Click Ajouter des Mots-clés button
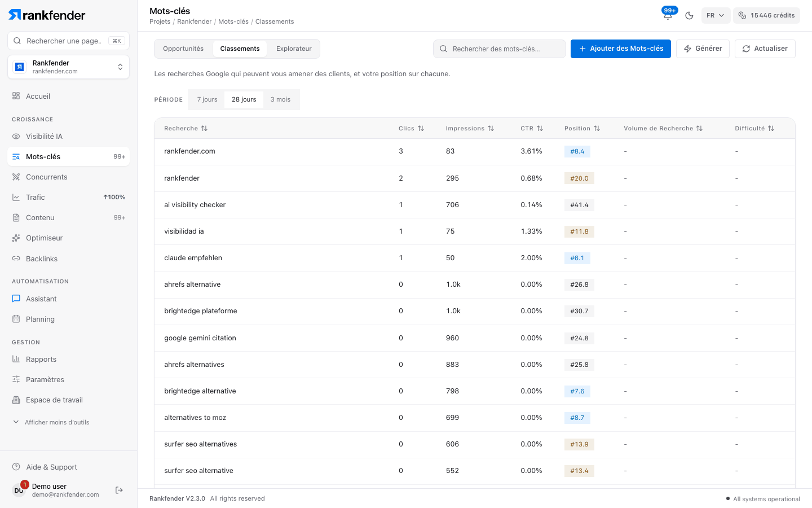Screen dimensions: 812x508 pyautogui.click(x=621, y=49)
